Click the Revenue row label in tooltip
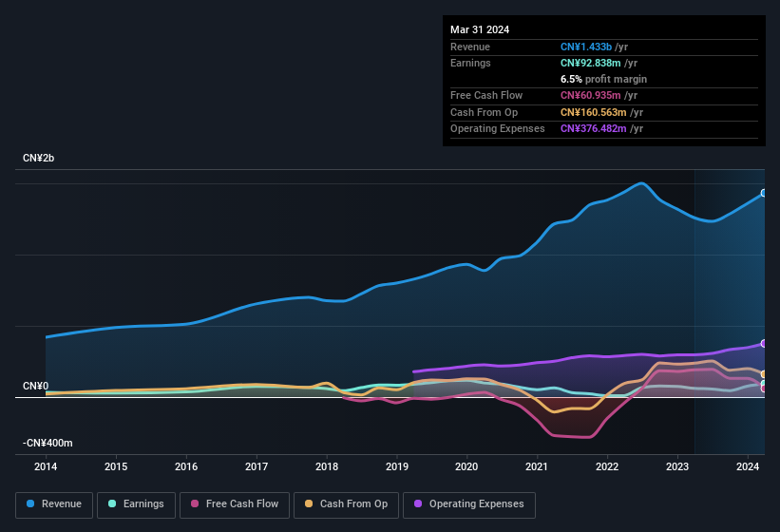This screenshot has height=532, width=780. [x=470, y=47]
